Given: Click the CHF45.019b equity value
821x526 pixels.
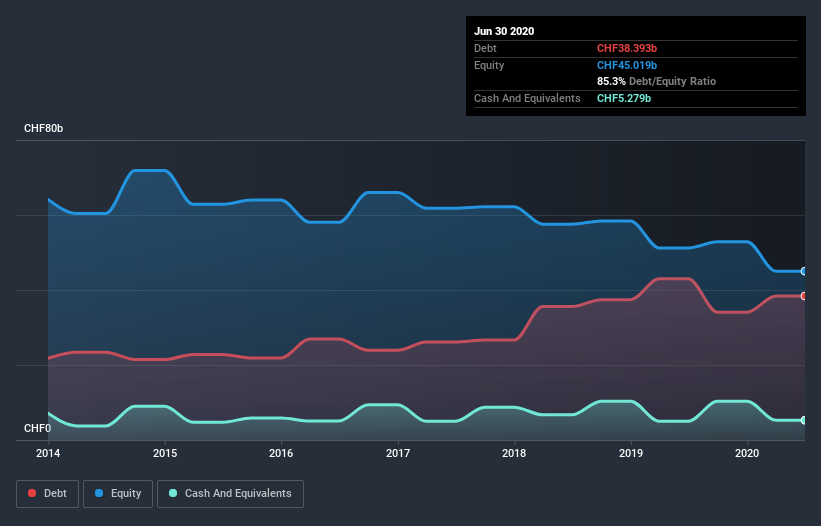Looking at the screenshot, I should coord(627,65).
